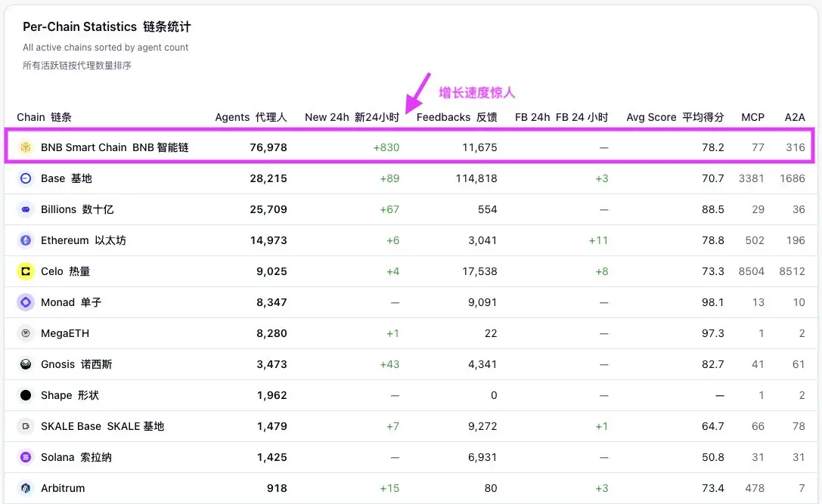Screen dimensions: 822x504
Task: Click the MegaETH logo icon
Action: 25,333
